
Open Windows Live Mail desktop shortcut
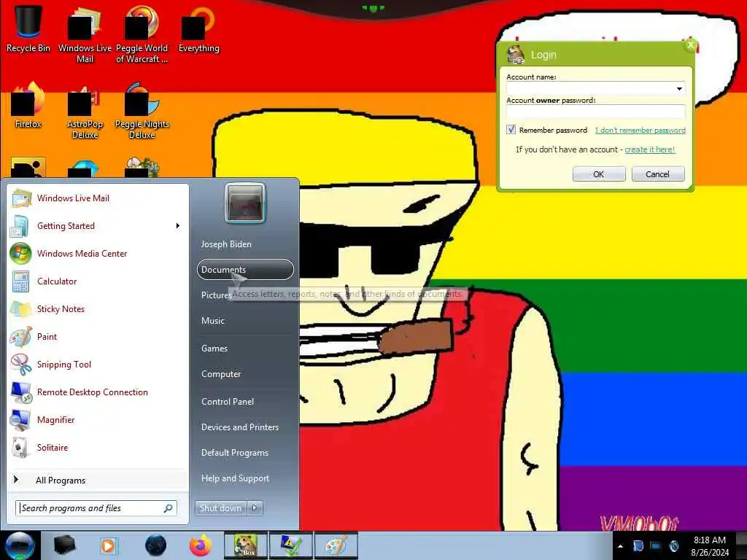point(85,34)
